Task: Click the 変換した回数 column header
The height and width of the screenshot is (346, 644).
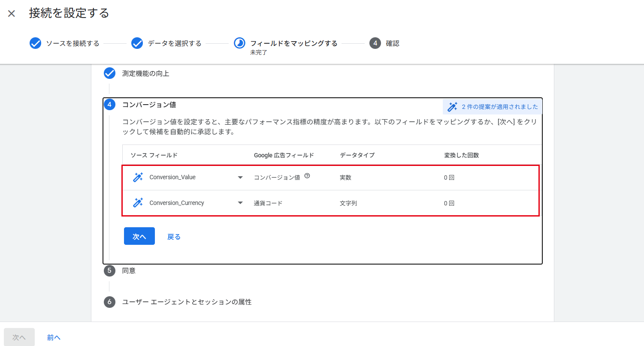Action: [x=462, y=155]
